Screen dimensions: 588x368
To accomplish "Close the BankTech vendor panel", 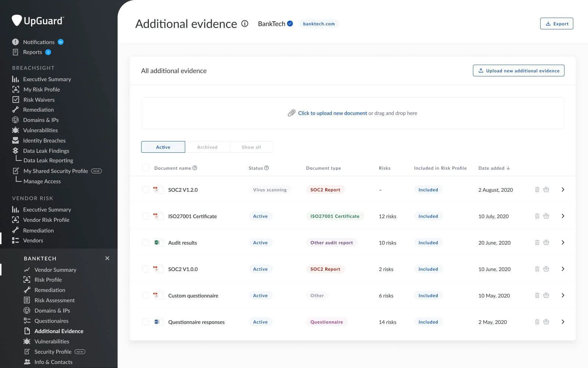I will 107,258.
